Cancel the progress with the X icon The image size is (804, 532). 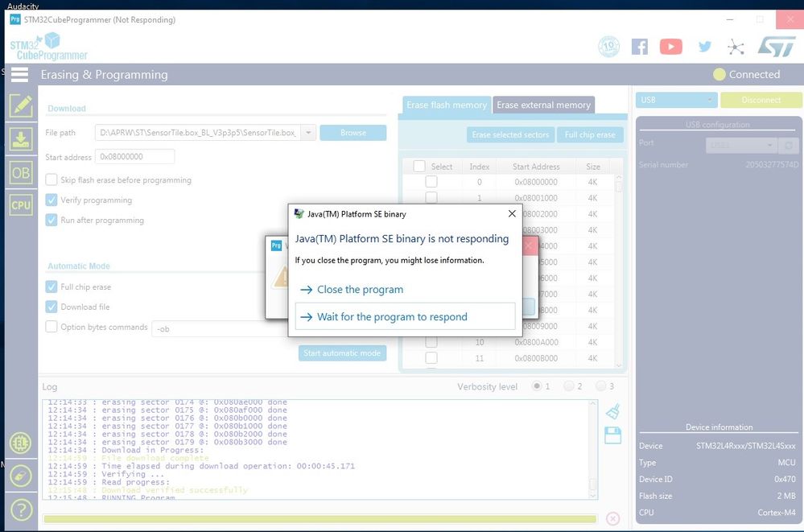pos(612,518)
